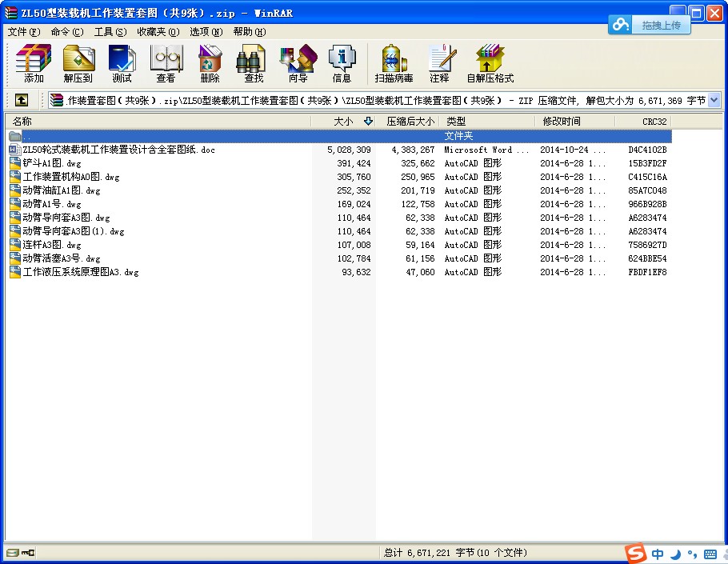Expand the address path dropdown arrow

[x=714, y=100]
